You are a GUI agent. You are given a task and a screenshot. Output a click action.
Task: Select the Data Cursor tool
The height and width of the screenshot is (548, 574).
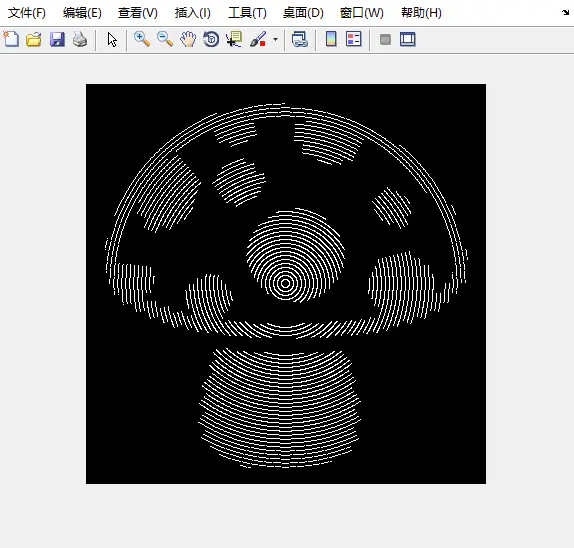point(234,39)
